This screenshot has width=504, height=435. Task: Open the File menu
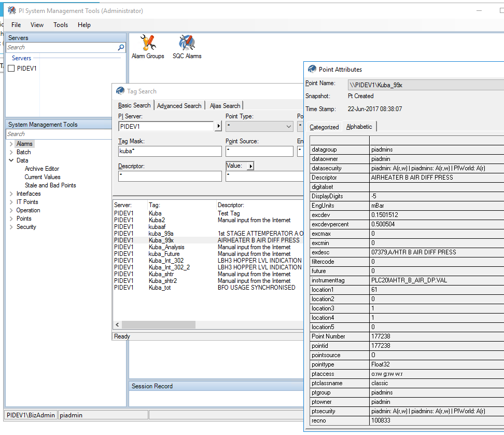[x=16, y=25]
